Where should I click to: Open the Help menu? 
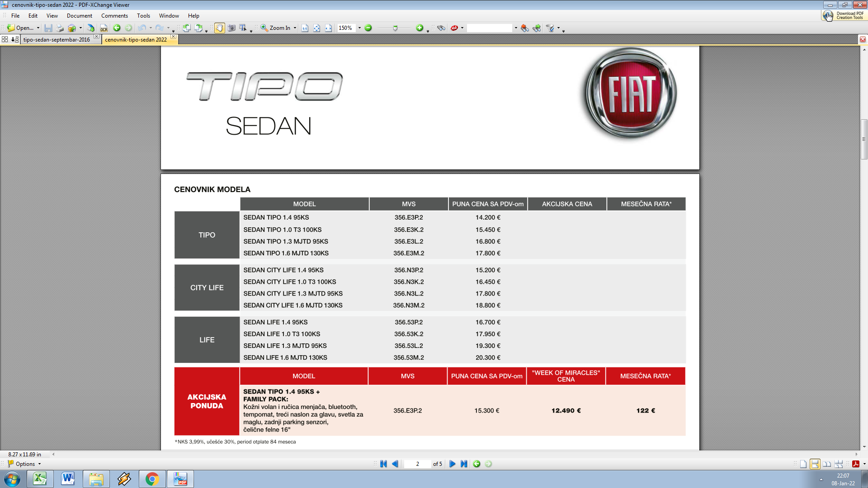[193, 16]
